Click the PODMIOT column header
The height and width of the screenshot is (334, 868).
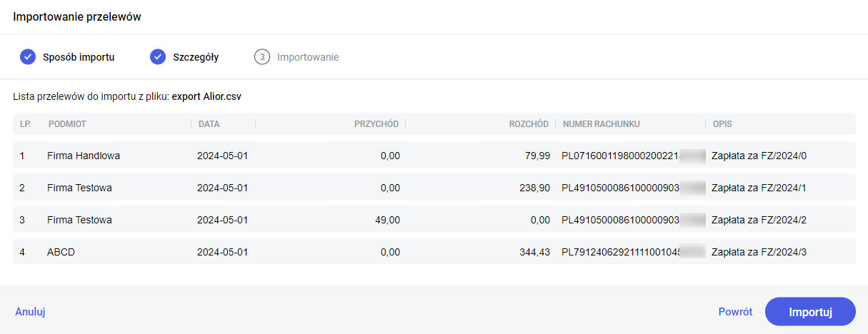pyautogui.click(x=67, y=124)
